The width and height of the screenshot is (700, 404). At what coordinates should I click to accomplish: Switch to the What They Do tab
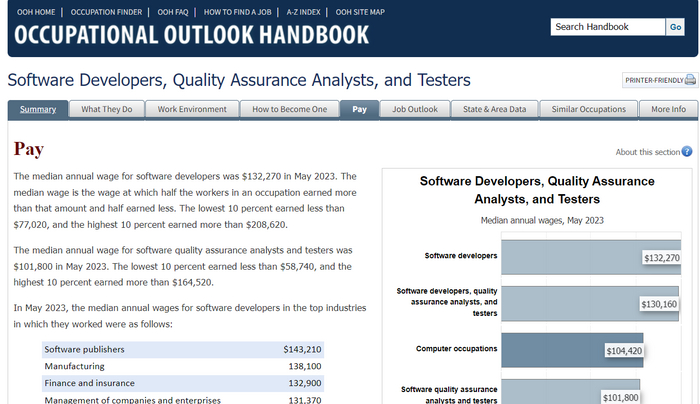[107, 109]
